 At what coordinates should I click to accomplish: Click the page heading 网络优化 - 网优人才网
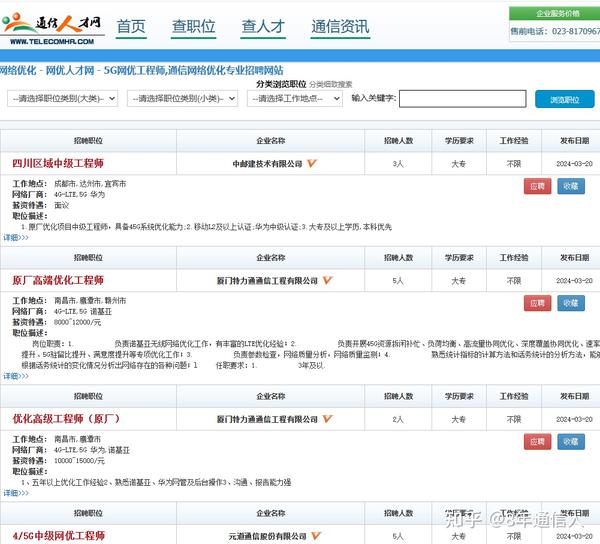[142, 70]
